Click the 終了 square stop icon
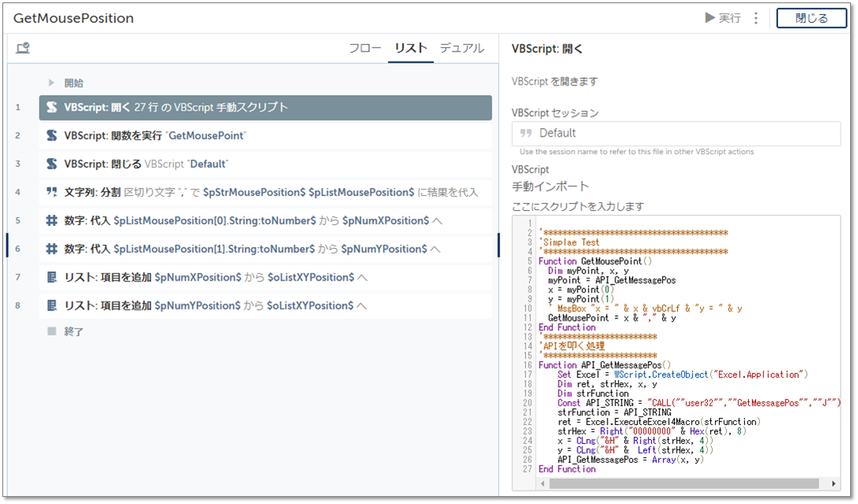This screenshot has height=504, width=858. coord(51,331)
